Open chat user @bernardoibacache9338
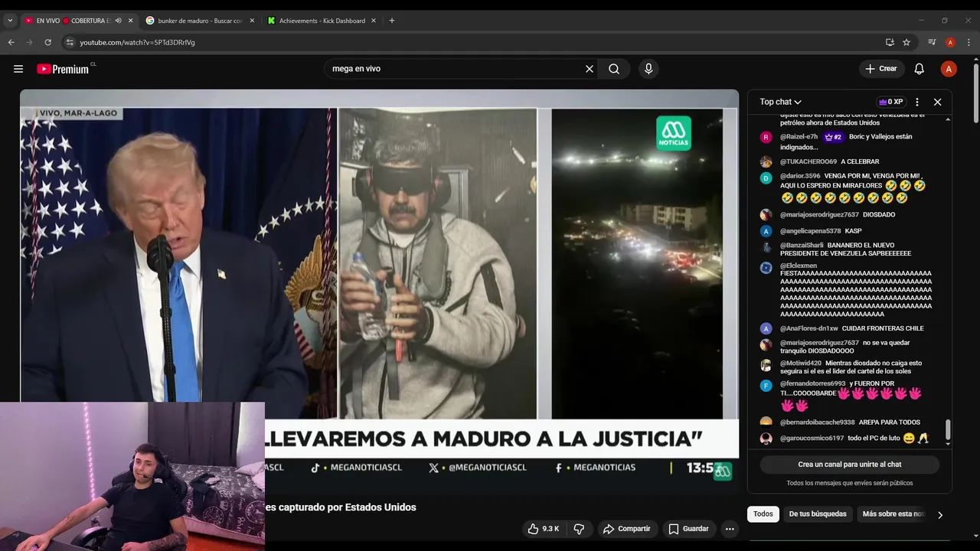The width and height of the screenshot is (980, 551). pyautogui.click(x=817, y=422)
